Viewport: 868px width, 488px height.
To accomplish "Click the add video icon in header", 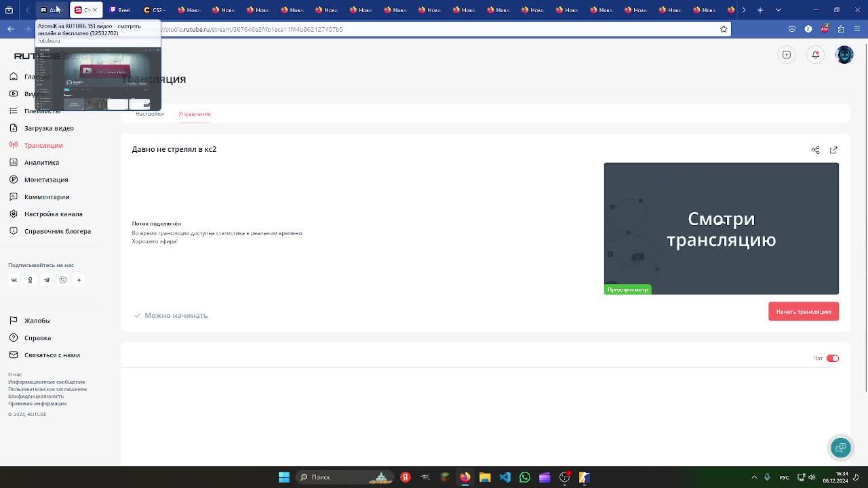I will 787,55.
